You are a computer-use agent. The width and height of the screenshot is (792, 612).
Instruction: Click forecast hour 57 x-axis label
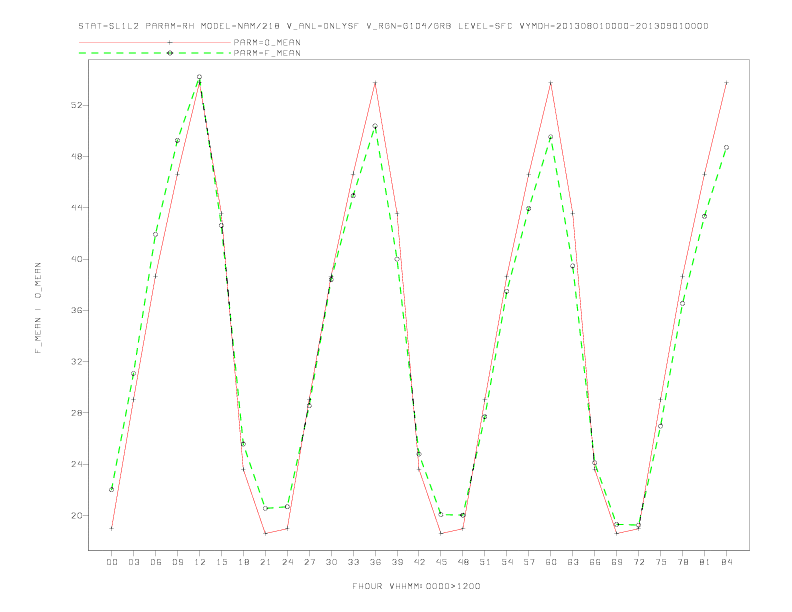(529, 562)
